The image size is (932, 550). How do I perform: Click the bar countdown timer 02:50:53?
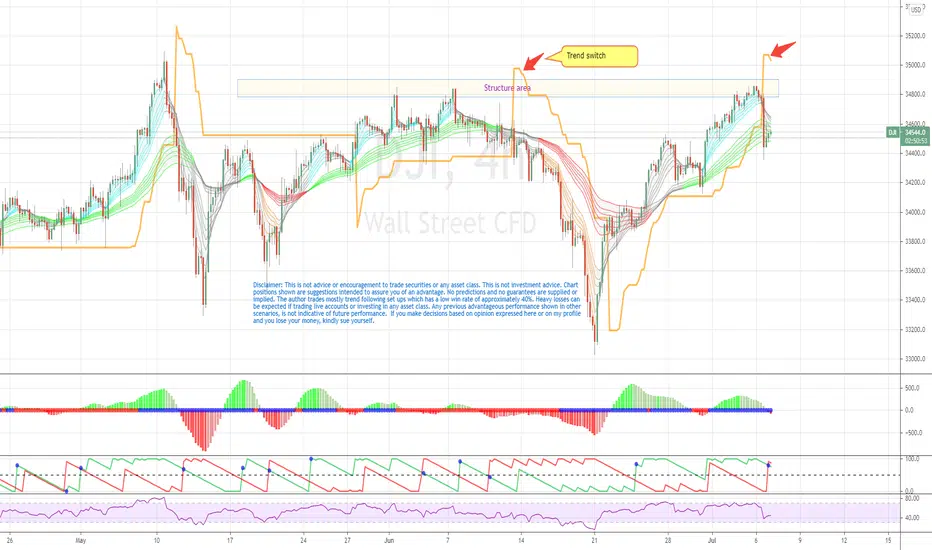click(915, 141)
